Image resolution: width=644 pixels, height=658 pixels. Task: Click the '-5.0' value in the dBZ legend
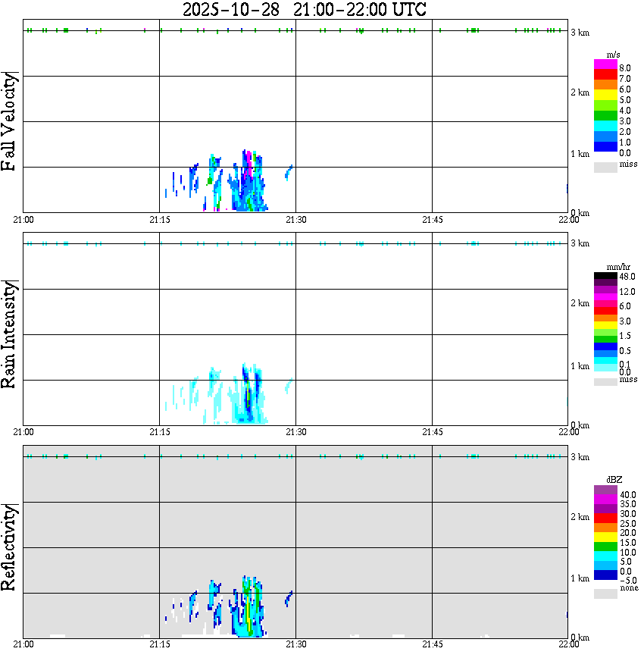(628, 581)
